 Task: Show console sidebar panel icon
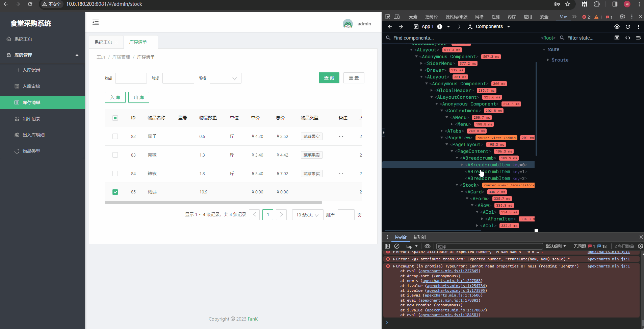(387, 246)
